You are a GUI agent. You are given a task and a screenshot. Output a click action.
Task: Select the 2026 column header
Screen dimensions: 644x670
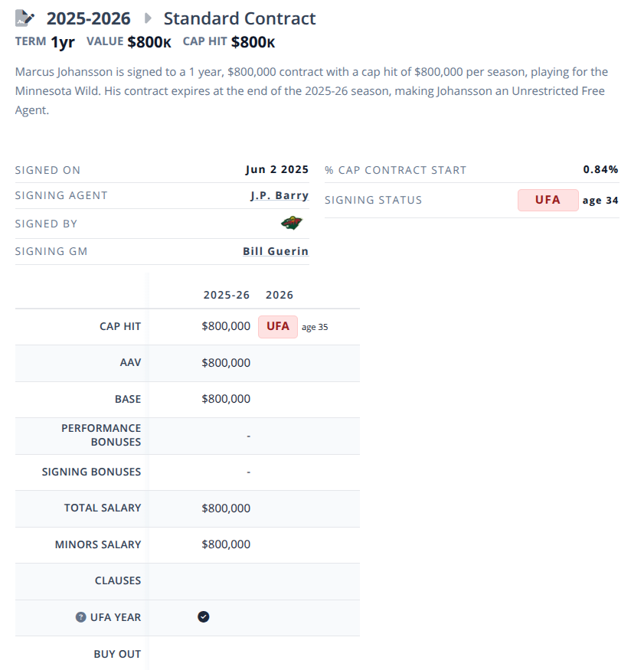click(280, 295)
